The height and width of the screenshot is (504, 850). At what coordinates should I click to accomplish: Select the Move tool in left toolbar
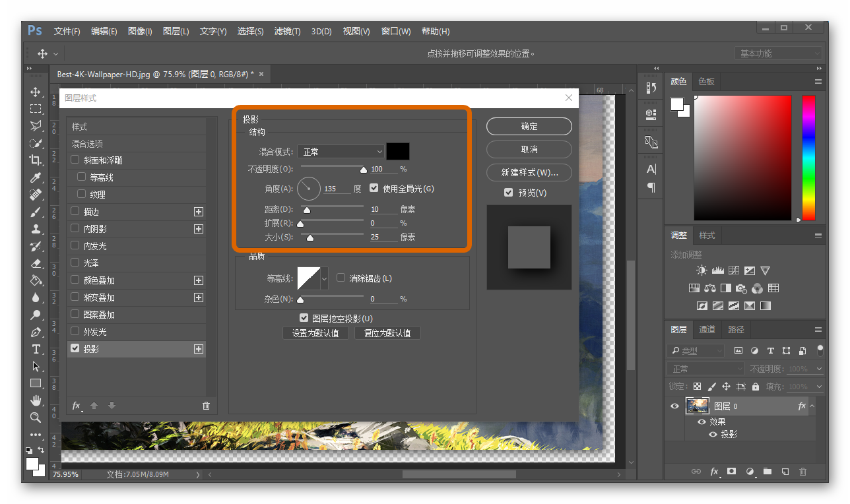point(36,92)
